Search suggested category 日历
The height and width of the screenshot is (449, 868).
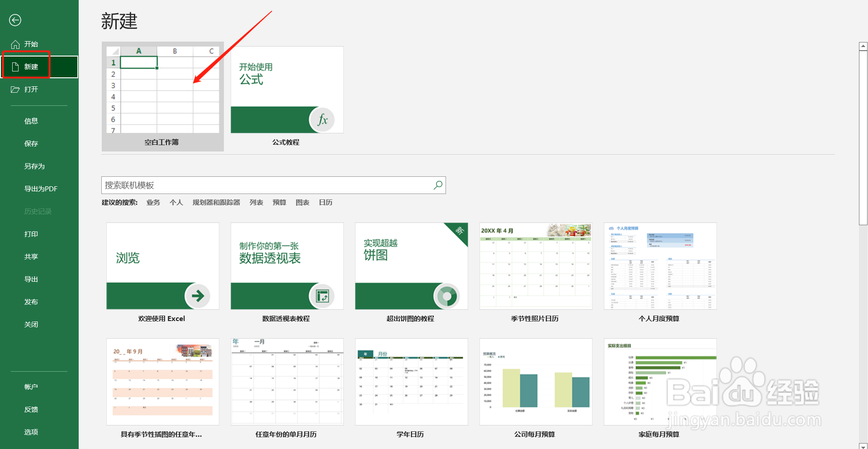point(326,203)
